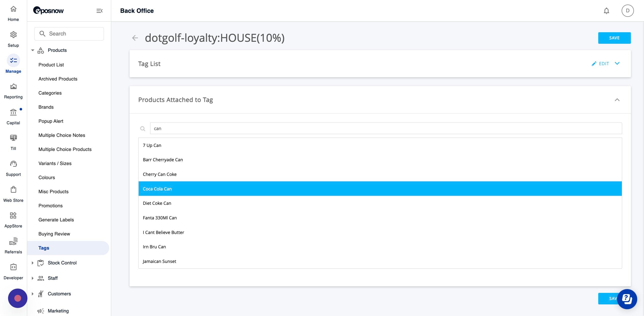Expand the Tag List chevron
644x316 pixels.
click(x=617, y=63)
